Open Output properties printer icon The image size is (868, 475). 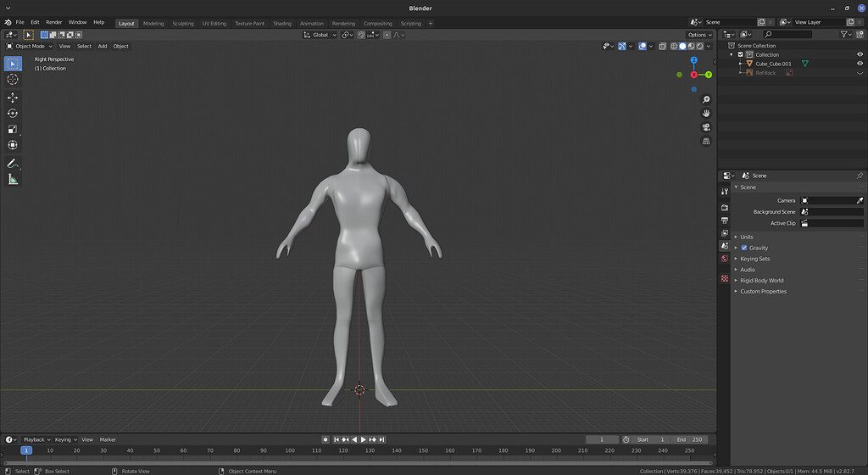(x=725, y=220)
